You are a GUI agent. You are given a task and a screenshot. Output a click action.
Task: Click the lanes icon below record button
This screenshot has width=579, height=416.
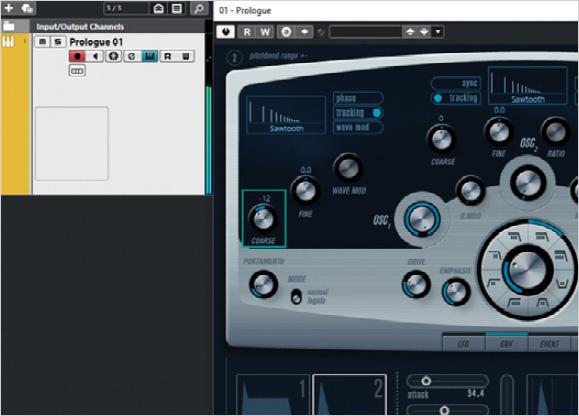pyautogui.click(x=77, y=71)
